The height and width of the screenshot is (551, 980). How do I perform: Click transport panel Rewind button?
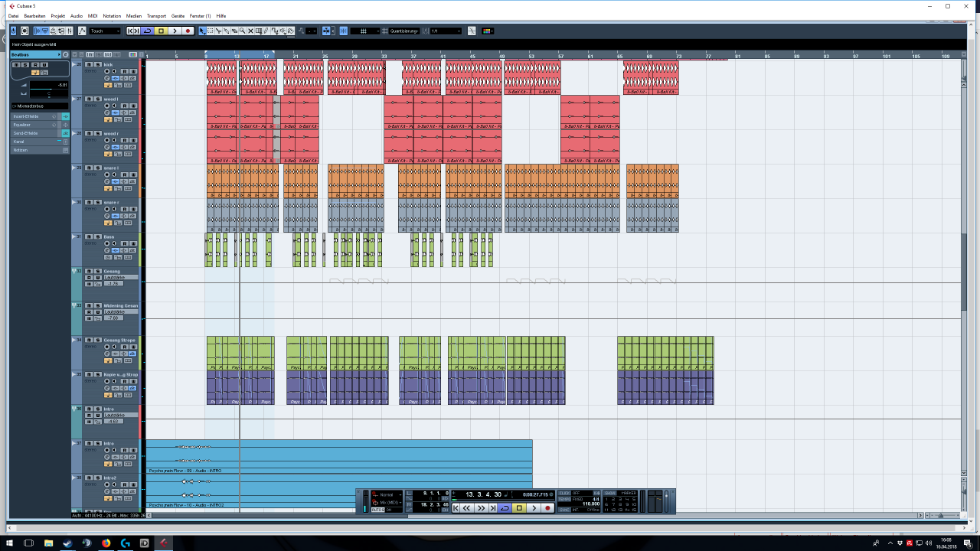[x=466, y=508]
